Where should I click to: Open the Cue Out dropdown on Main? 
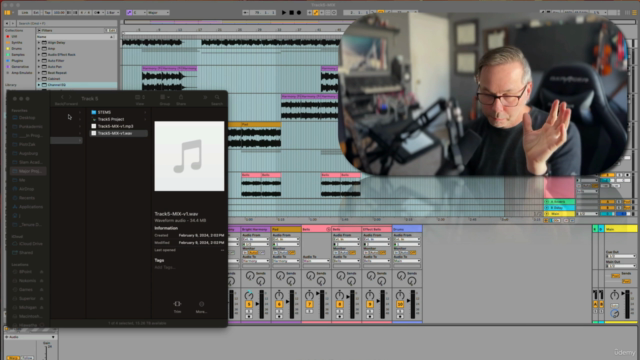click(x=620, y=256)
